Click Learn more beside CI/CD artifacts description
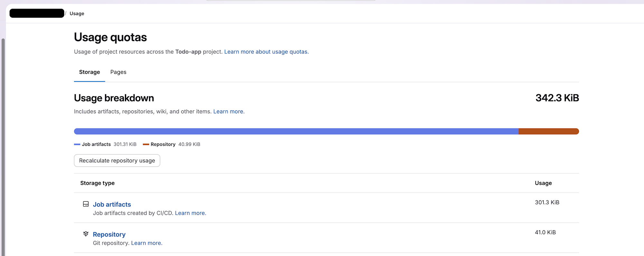 pyautogui.click(x=190, y=213)
